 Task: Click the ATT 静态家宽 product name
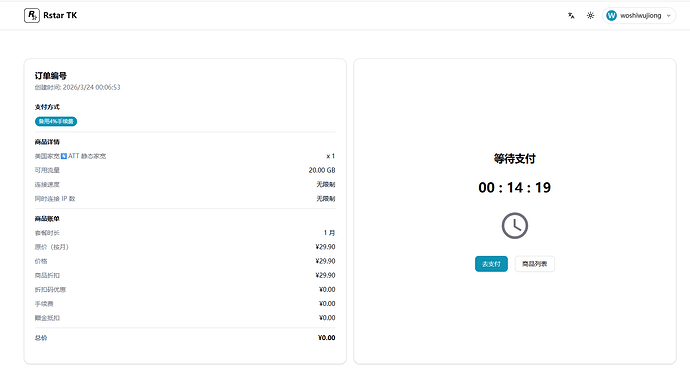pyautogui.click(x=87, y=156)
